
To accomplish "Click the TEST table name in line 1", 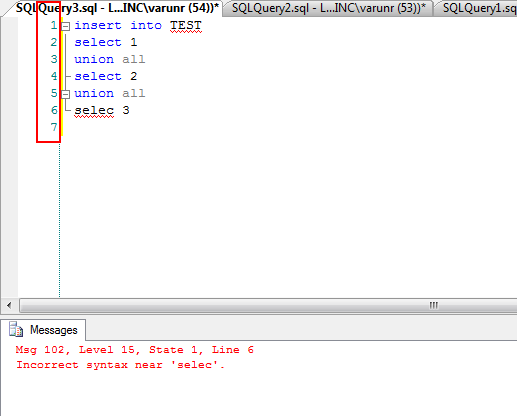I will 186,26.
